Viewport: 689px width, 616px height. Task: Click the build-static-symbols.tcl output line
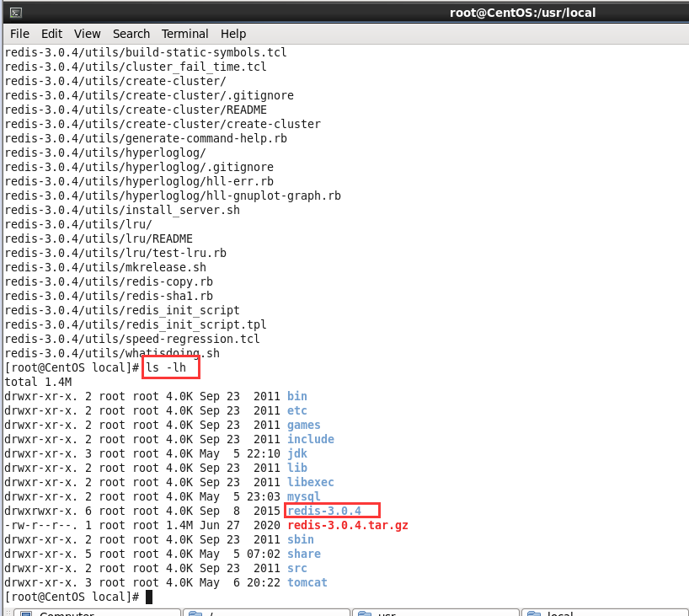[146, 52]
